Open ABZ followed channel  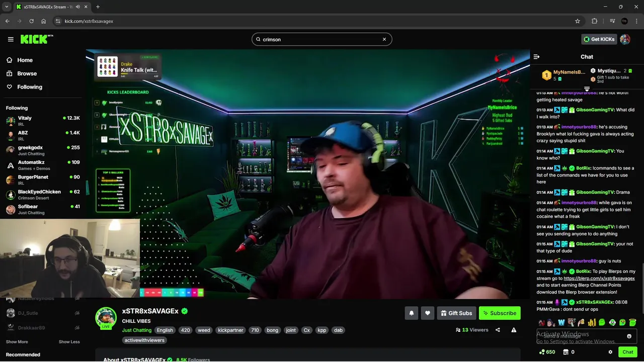[x=43, y=135]
